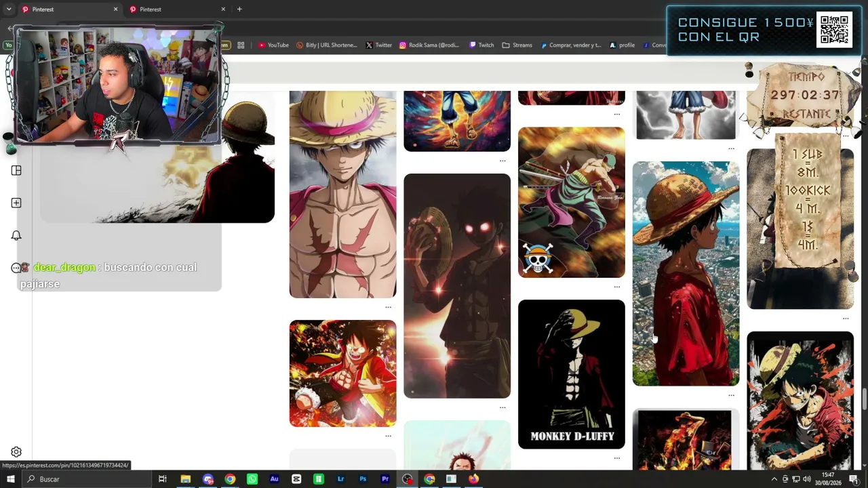The image size is (868, 488).
Task: Open more options for colorful Luffy sandals pin
Action: coord(502,161)
